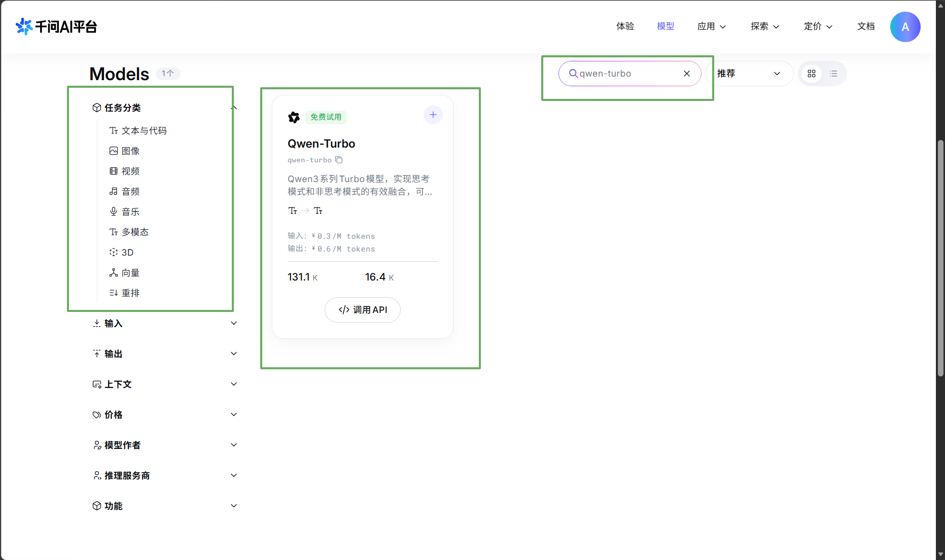Expand the 价格 filter section
The width and height of the screenshot is (945, 560).
pos(165,414)
